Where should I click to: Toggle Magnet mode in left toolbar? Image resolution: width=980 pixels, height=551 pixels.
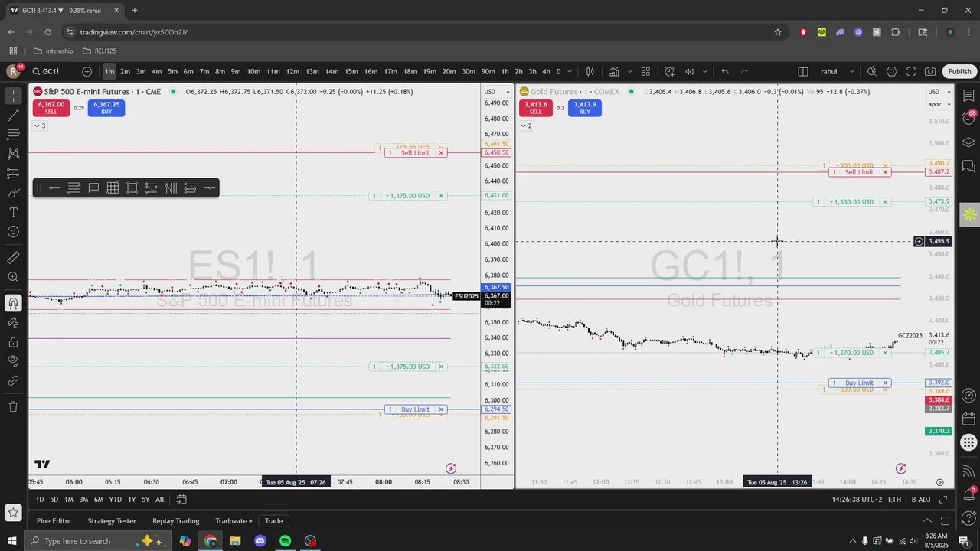coord(13,303)
